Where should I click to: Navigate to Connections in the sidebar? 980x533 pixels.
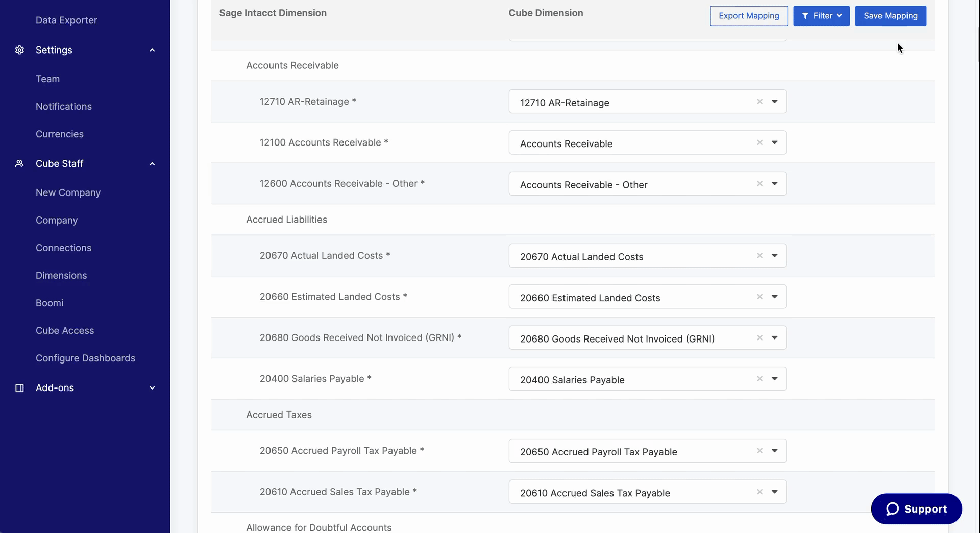click(x=64, y=248)
